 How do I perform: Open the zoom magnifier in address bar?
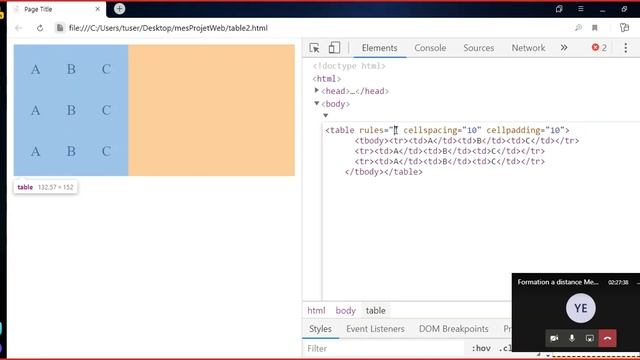coord(578,28)
